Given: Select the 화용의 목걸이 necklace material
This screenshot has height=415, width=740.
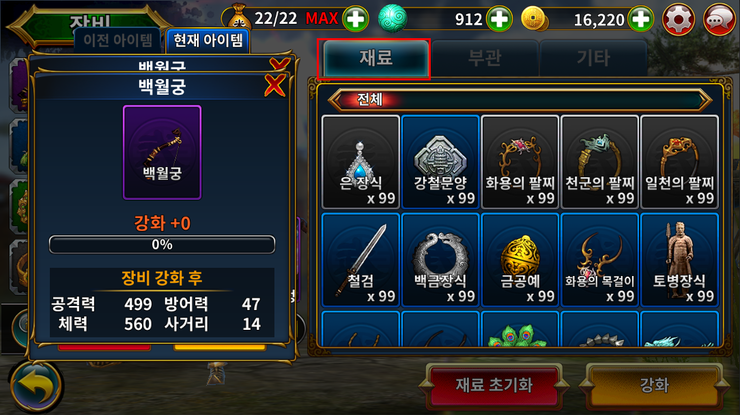Looking at the screenshot, I should (600, 260).
